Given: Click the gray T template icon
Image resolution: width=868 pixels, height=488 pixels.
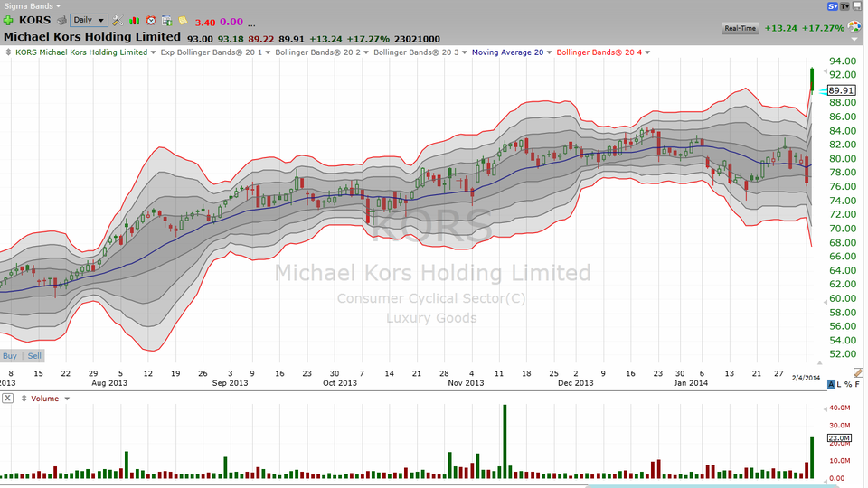Looking at the screenshot, I should click(844, 6).
